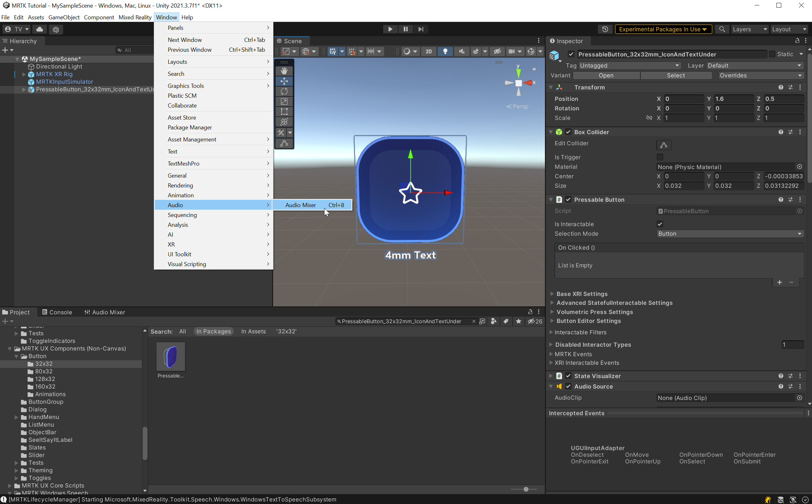Select Audio Mixer from the submenu
The image size is (812, 504).
[300, 205]
